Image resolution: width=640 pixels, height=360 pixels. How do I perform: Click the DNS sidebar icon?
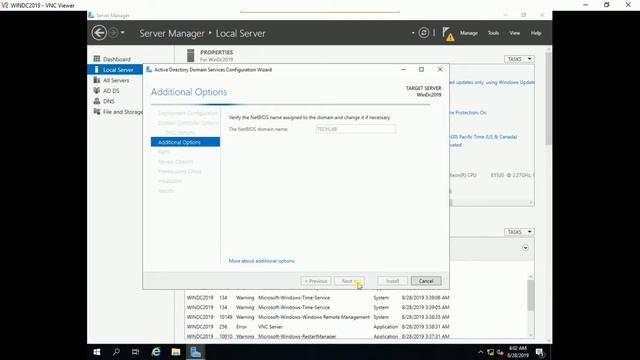(x=97, y=101)
